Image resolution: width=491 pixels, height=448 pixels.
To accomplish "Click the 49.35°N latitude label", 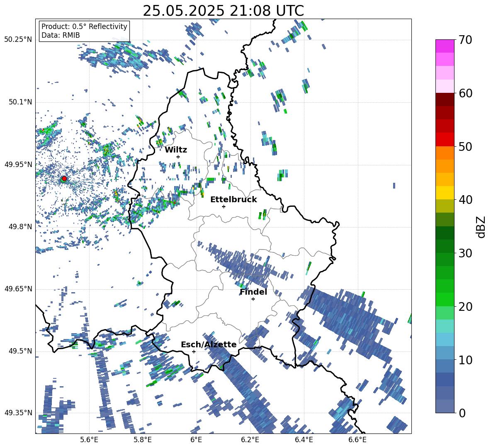I will point(18,413).
